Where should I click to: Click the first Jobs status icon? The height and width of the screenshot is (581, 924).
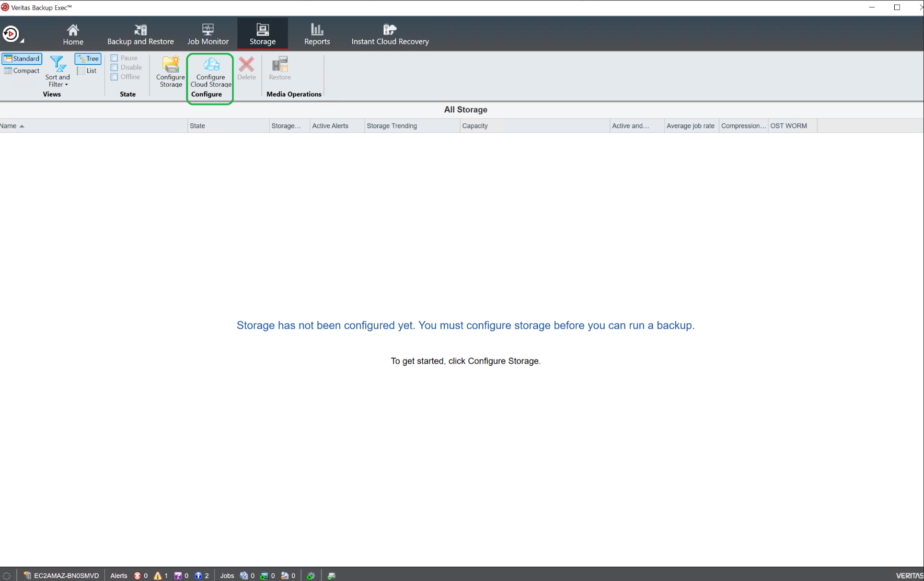pyautogui.click(x=244, y=576)
